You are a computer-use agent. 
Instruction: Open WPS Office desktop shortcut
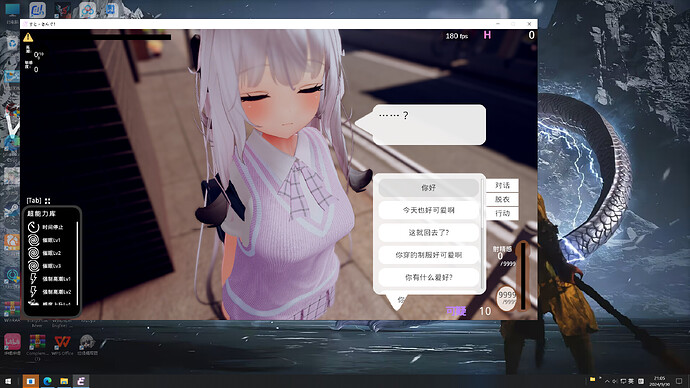coord(62,342)
